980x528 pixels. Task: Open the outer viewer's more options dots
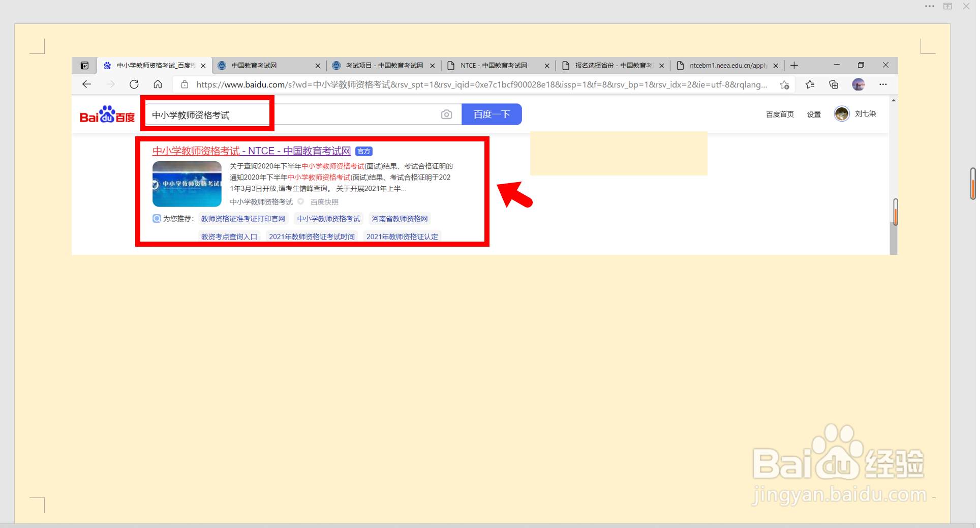930,6
